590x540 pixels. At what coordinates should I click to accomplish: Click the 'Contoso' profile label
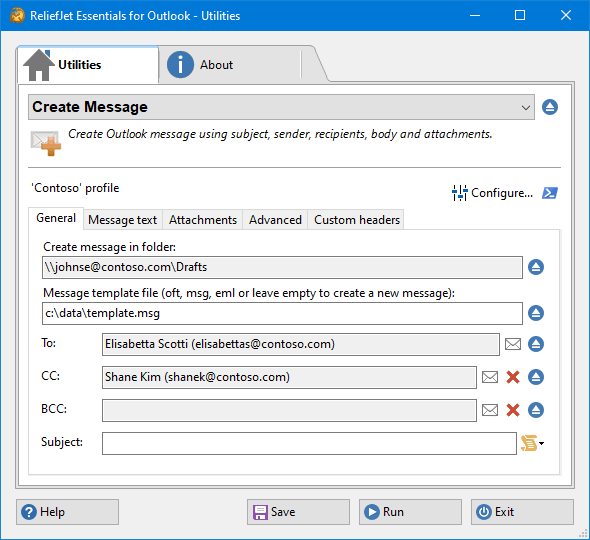[x=75, y=188]
